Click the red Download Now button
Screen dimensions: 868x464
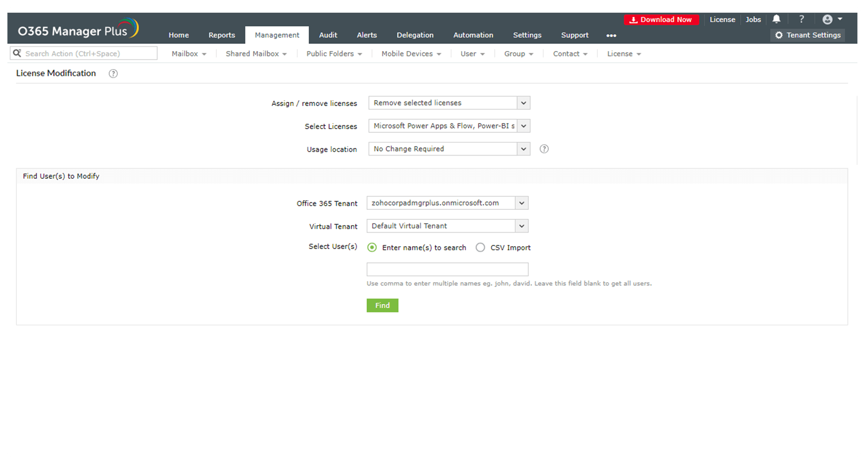pyautogui.click(x=662, y=20)
